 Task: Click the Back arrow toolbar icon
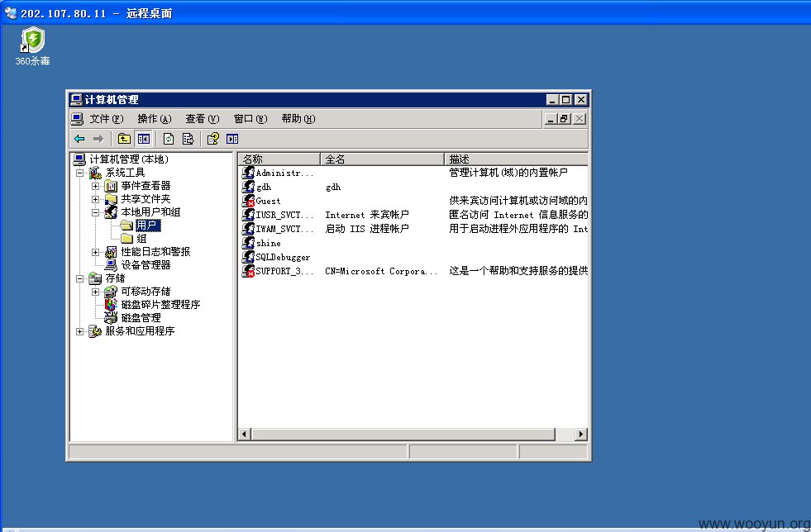(79, 139)
